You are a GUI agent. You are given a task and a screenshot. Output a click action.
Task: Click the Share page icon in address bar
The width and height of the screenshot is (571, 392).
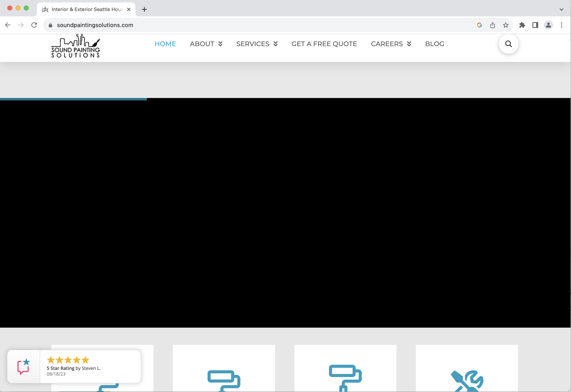(493, 25)
